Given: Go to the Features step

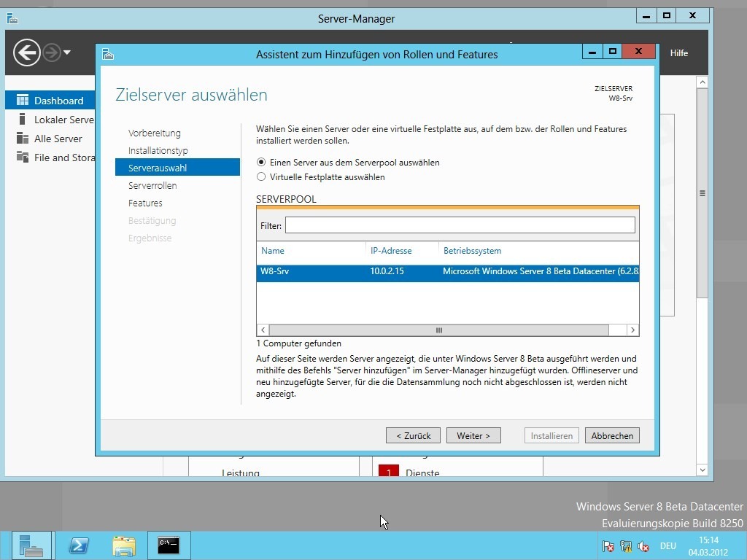Looking at the screenshot, I should [x=145, y=203].
